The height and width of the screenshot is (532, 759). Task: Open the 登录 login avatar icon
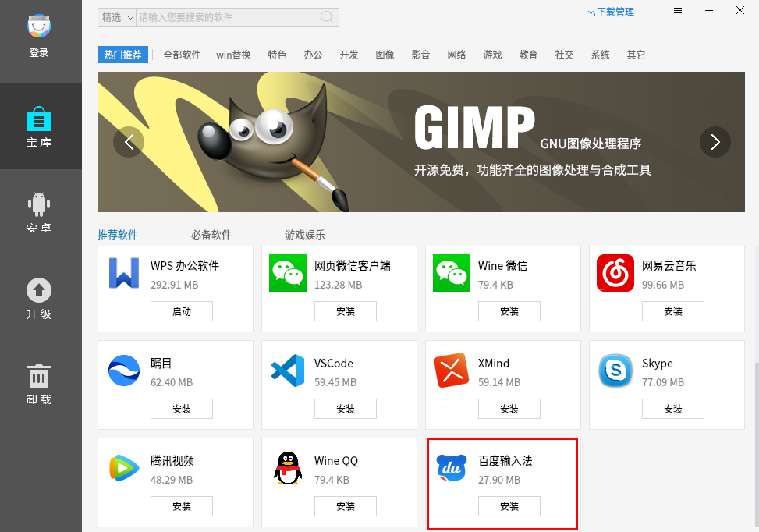(x=39, y=27)
